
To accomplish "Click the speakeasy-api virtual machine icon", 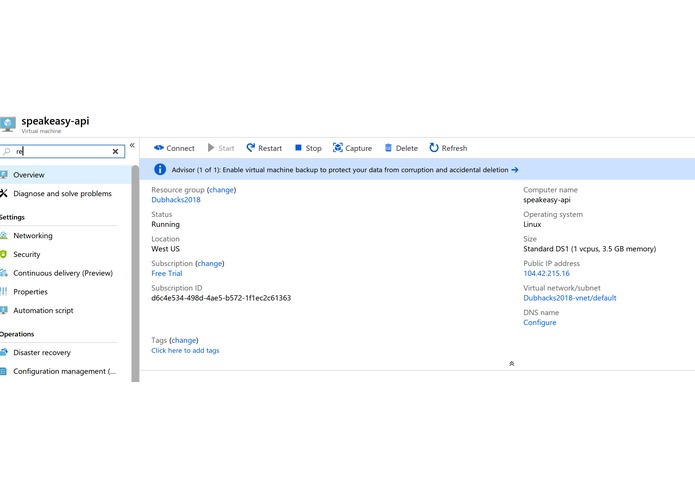I will 8,124.
